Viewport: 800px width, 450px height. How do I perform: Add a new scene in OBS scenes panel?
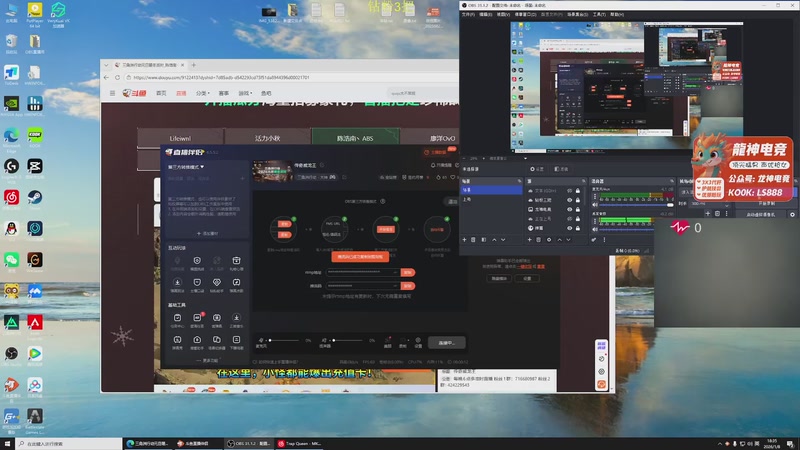coord(464,239)
